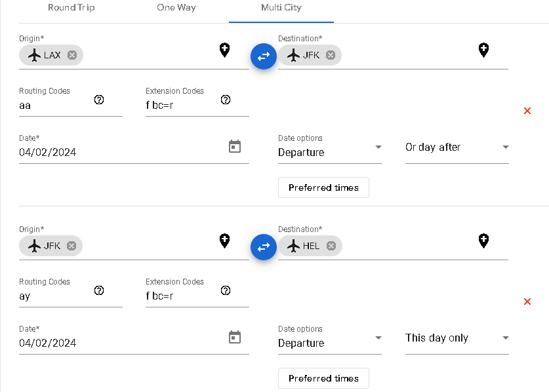
Task: Show help for second flight extension codes
Action: (x=226, y=290)
